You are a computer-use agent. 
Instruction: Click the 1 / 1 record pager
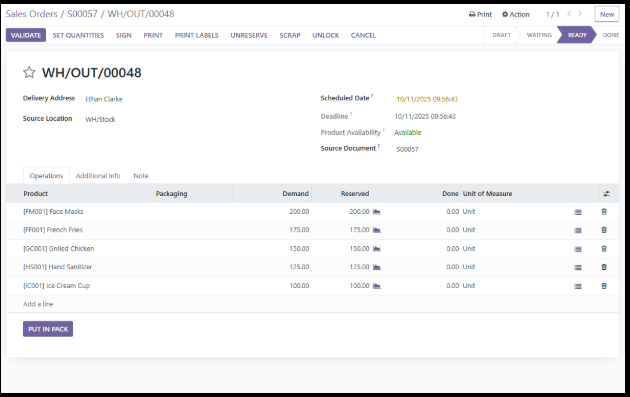[552, 14]
